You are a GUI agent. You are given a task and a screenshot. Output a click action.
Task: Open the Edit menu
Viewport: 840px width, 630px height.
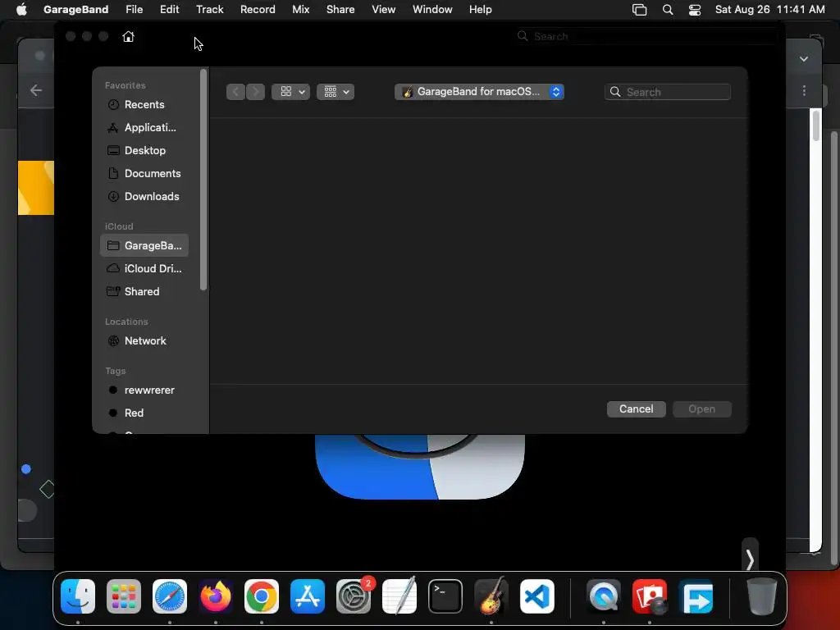(169, 10)
